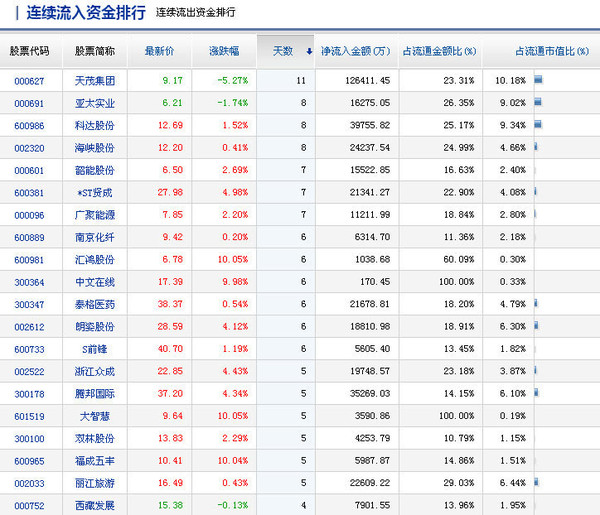600x515 pixels.
Task: Select the -5.27% change of 天茂集团
Action: [233, 81]
